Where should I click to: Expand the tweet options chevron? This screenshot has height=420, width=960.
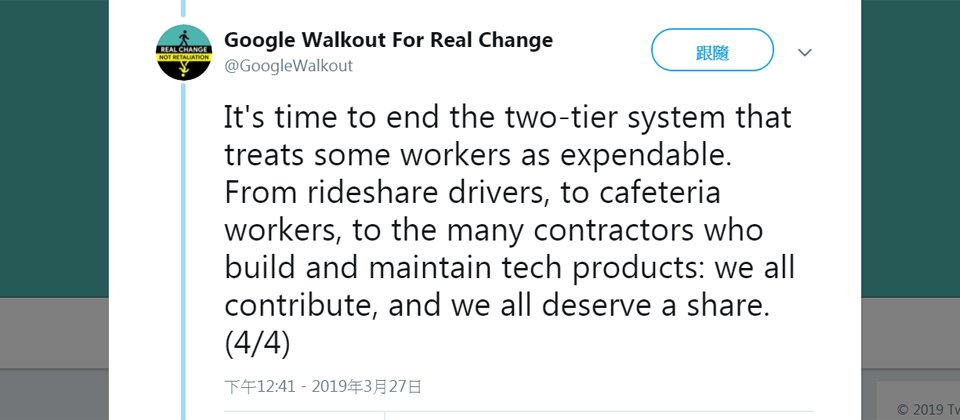[x=804, y=53]
